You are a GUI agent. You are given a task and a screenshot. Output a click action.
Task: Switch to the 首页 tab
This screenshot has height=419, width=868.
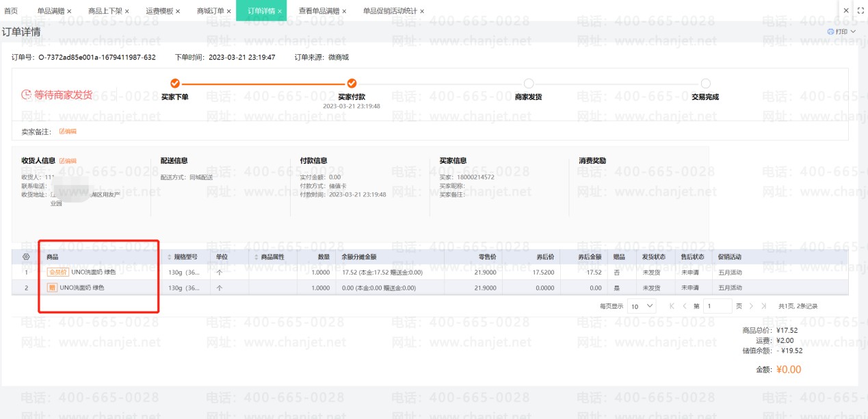(11, 11)
